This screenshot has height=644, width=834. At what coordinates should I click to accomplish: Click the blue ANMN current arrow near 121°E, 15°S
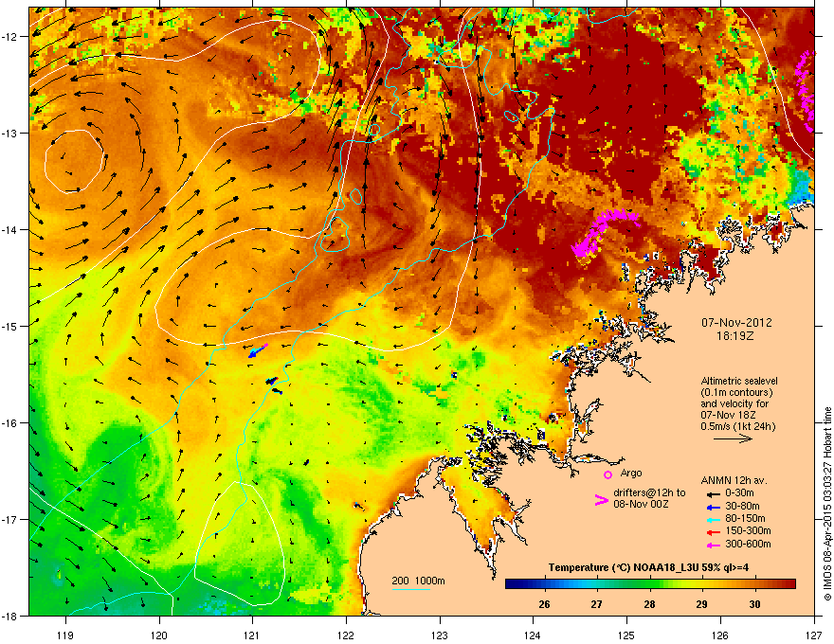click(x=258, y=350)
